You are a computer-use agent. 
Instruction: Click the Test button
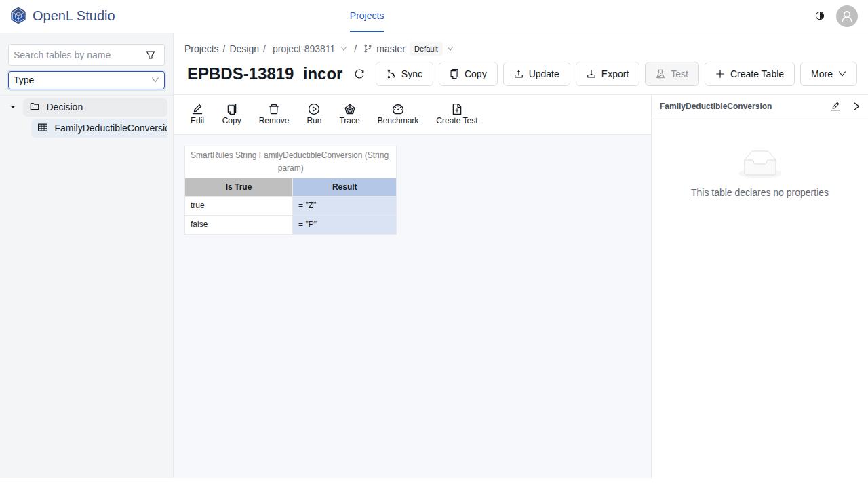[x=672, y=74]
